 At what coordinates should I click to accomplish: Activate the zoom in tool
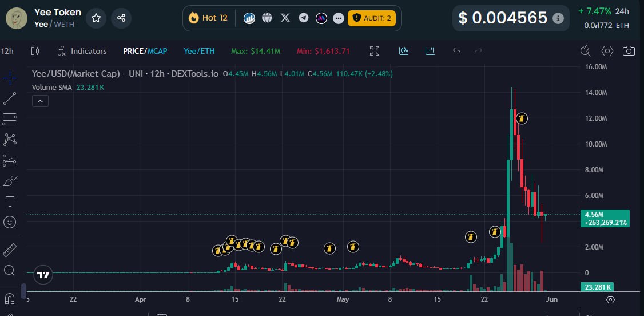[x=10, y=270]
